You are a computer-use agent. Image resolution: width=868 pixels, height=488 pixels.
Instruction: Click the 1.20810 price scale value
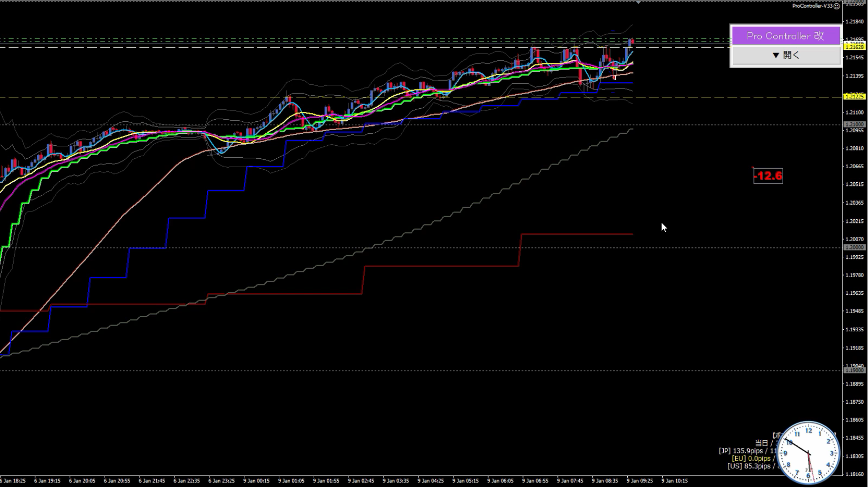click(855, 148)
